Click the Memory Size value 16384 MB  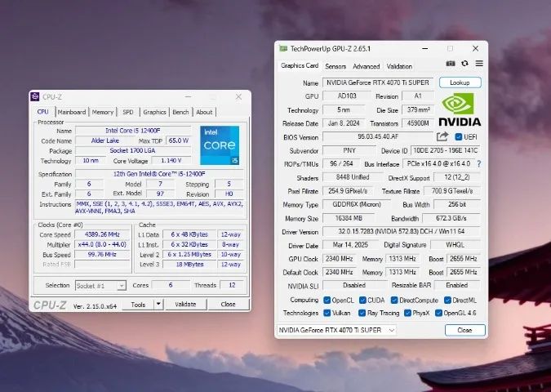(349, 218)
